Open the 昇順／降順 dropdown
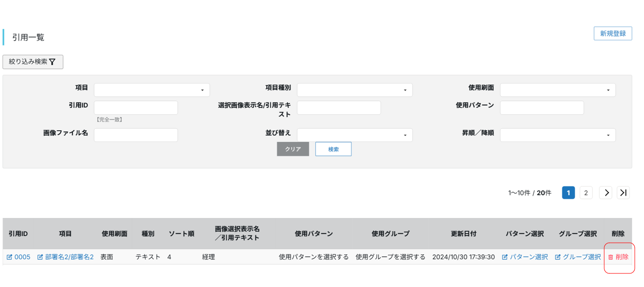Screen dimensions: 644x287 (x=558, y=135)
